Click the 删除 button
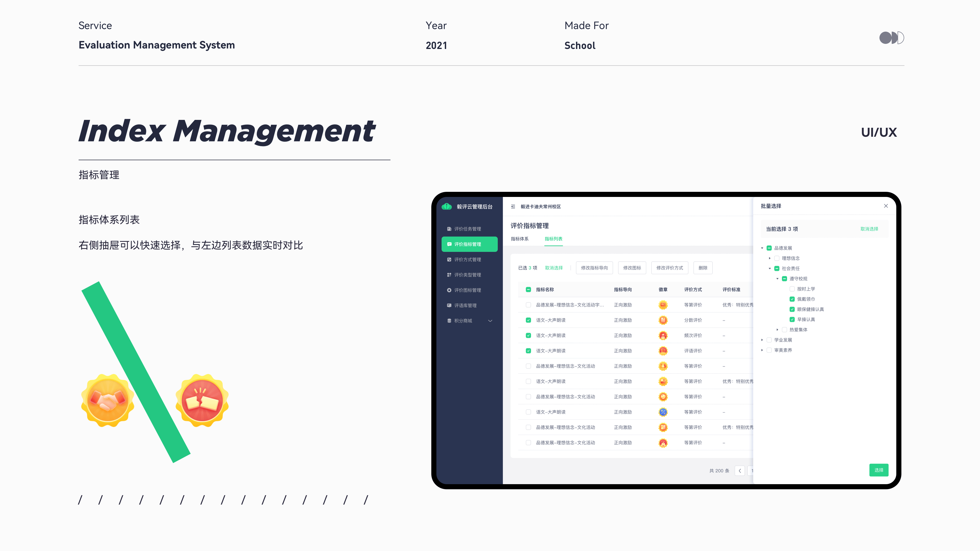This screenshot has height=551, width=980. tap(703, 268)
